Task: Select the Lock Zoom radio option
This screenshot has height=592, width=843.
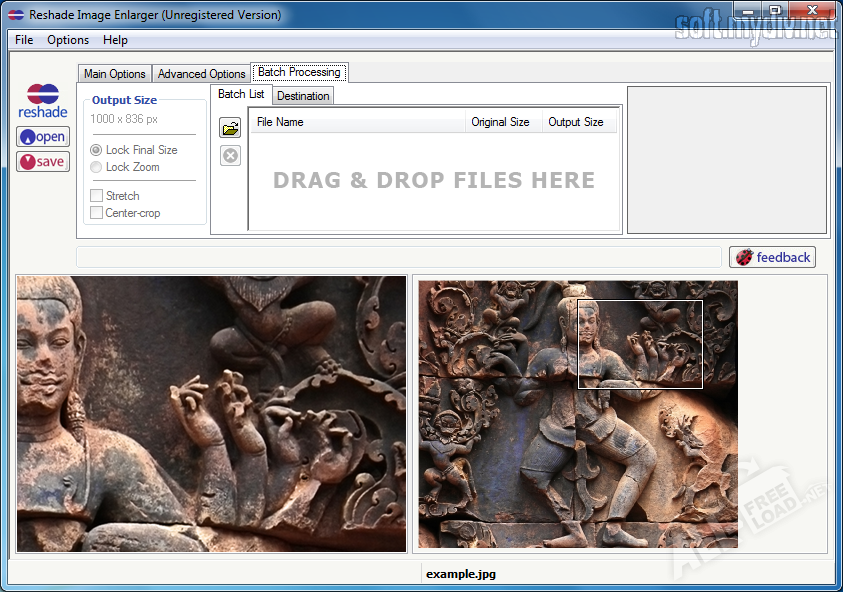Action: pyautogui.click(x=97, y=167)
